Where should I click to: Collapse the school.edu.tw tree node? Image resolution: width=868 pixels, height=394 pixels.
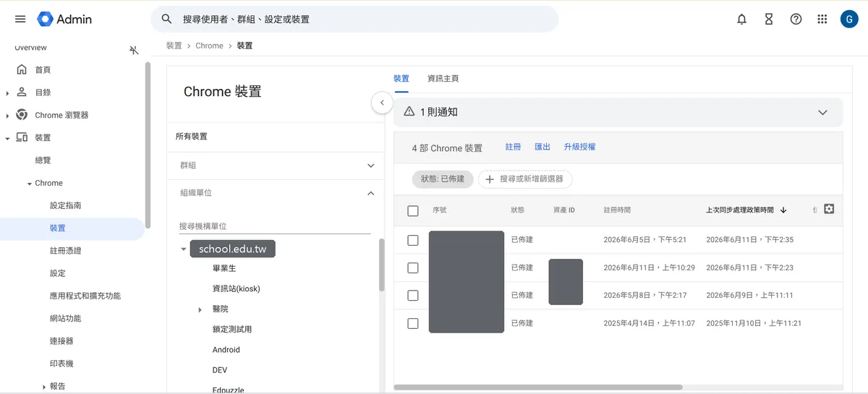[x=184, y=249]
